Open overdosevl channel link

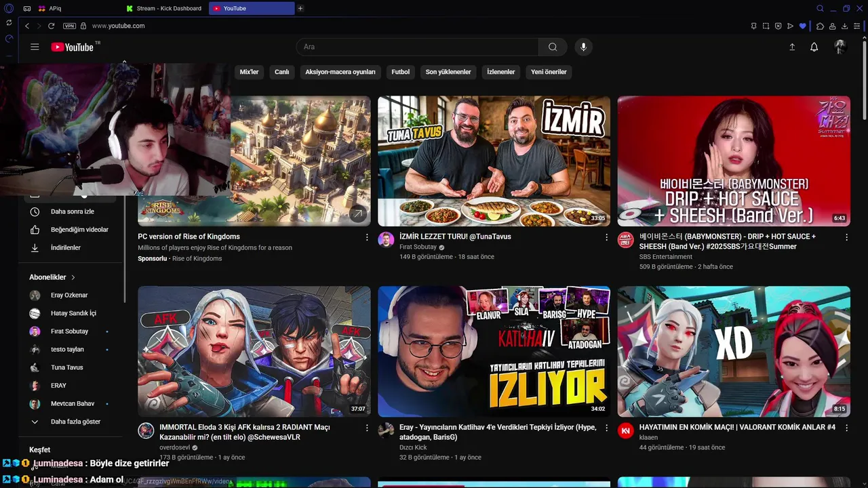(174, 448)
